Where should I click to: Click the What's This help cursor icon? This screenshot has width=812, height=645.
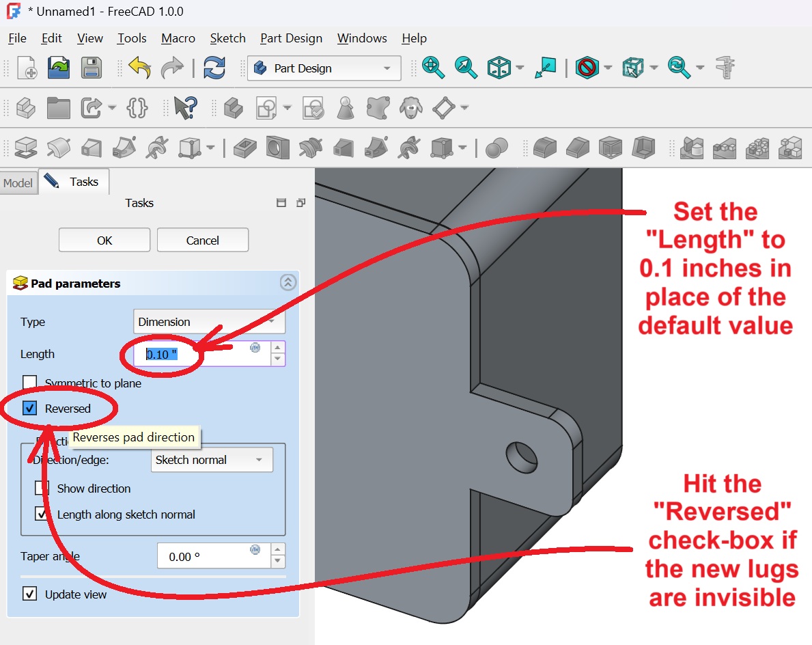click(x=184, y=107)
